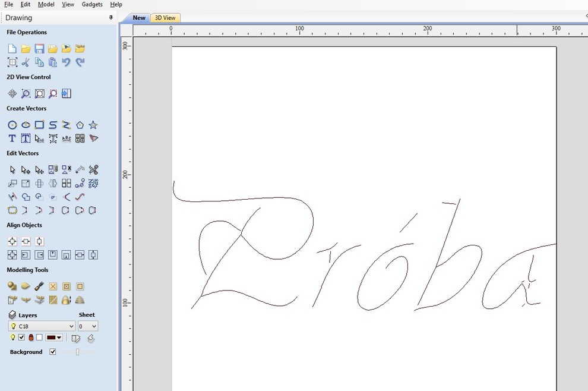Select the Draw Text T tool

(x=12, y=138)
